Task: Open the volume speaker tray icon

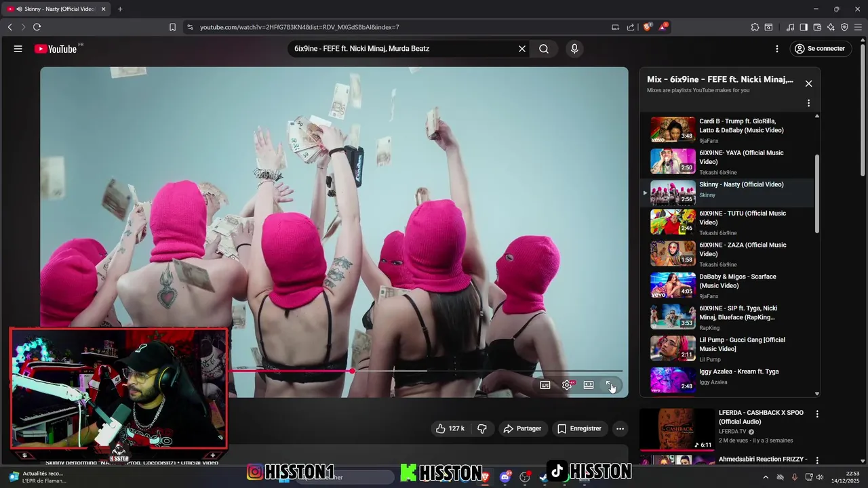Action: (819, 477)
